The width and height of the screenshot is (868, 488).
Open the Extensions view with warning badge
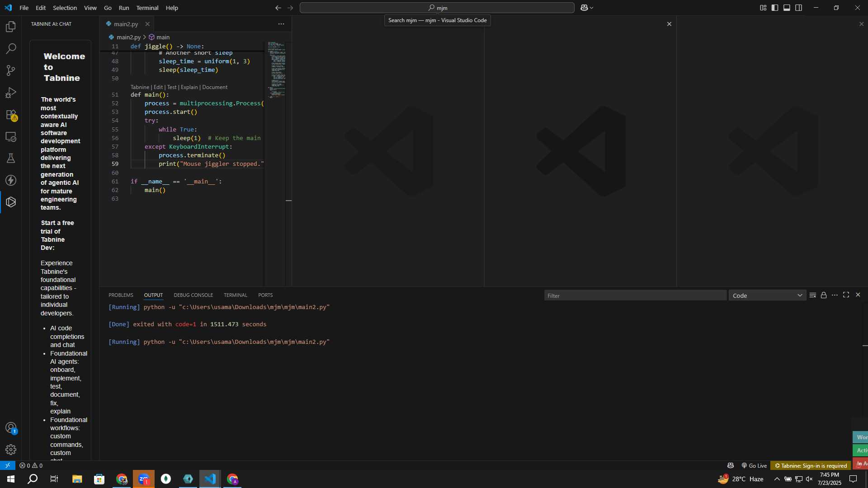pos(11,115)
